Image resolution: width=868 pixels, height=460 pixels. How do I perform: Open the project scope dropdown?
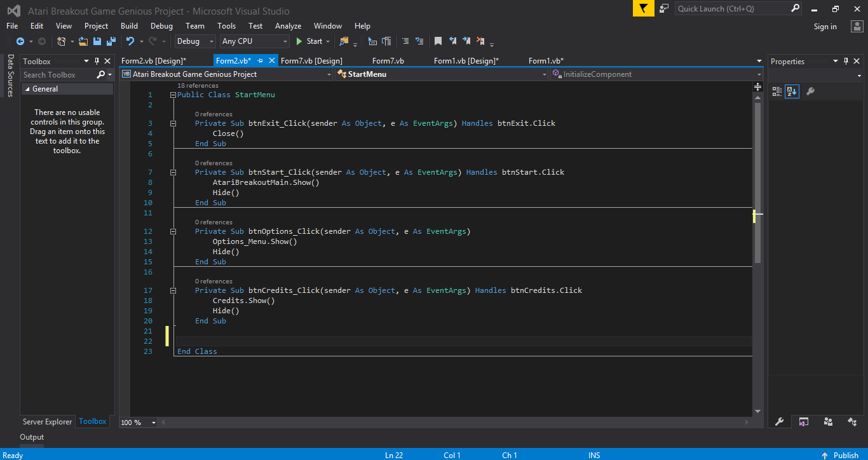pos(226,74)
